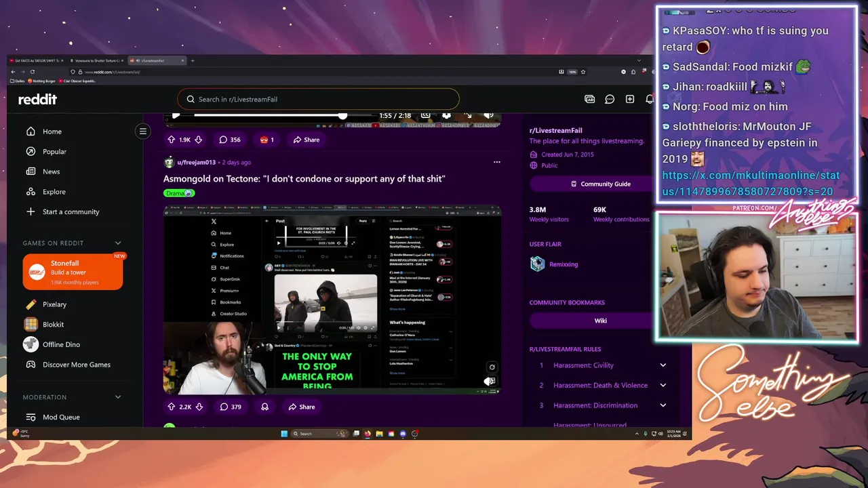Share the Asmongold on Tectone post
This screenshot has width=868, height=488.
[x=302, y=407]
